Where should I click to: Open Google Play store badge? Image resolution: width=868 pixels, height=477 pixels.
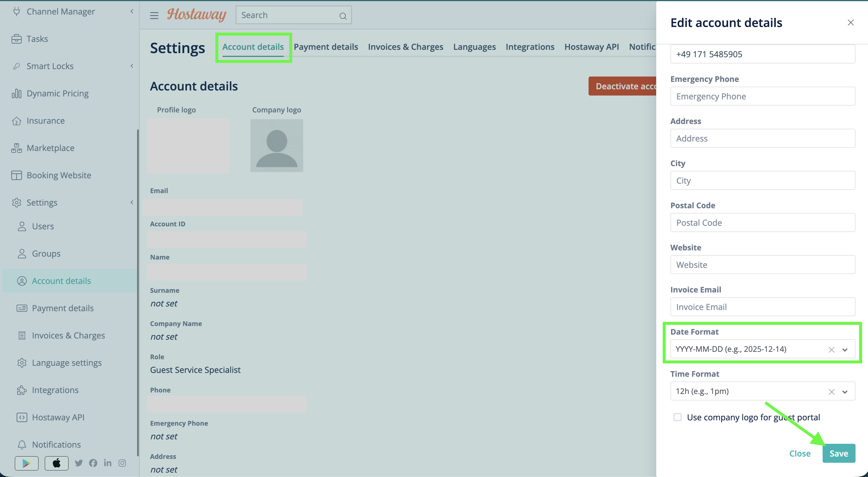coord(27,463)
